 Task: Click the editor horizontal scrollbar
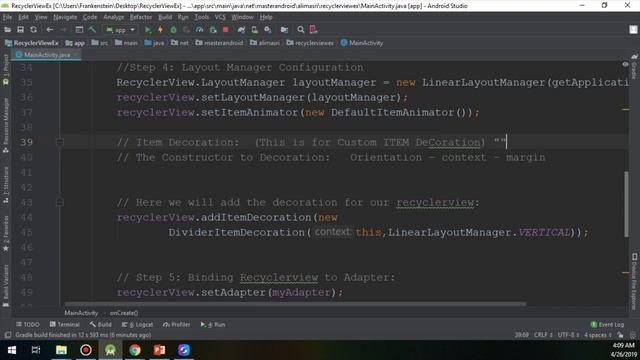[295, 304]
